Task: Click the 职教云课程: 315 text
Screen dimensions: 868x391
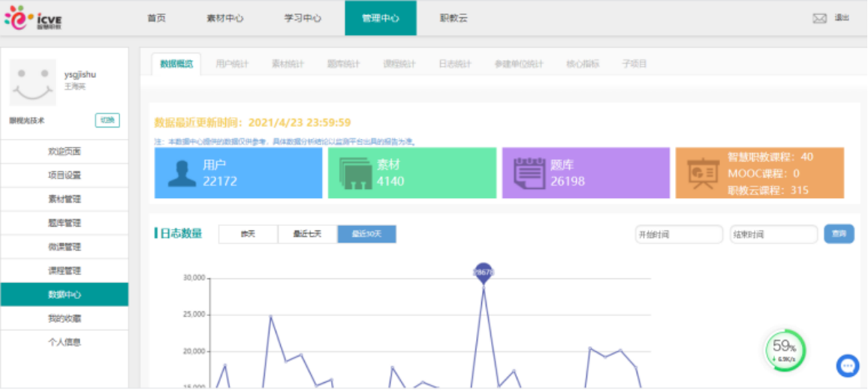Action: point(768,190)
